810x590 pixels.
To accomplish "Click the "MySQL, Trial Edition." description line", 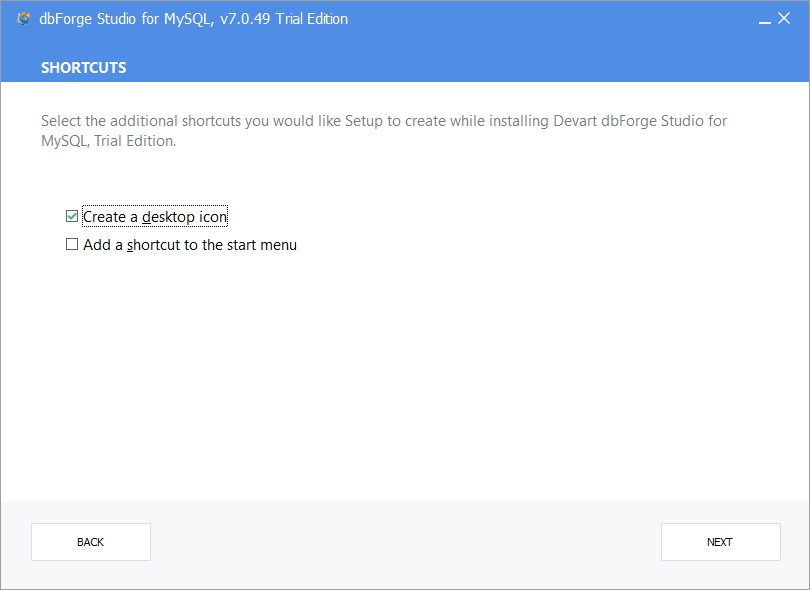I will 108,141.
